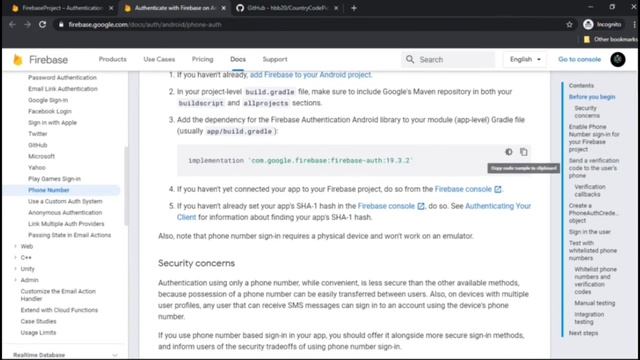This screenshot has height=360, width=640.
Task: Open Extend with Cloud Functions
Action: coord(59,310)
